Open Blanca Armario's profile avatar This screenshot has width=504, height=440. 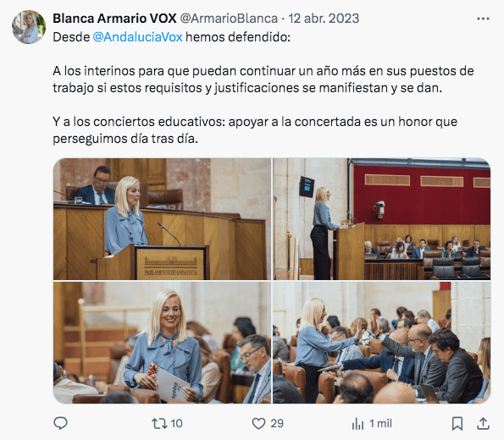[x=29, y=27]
